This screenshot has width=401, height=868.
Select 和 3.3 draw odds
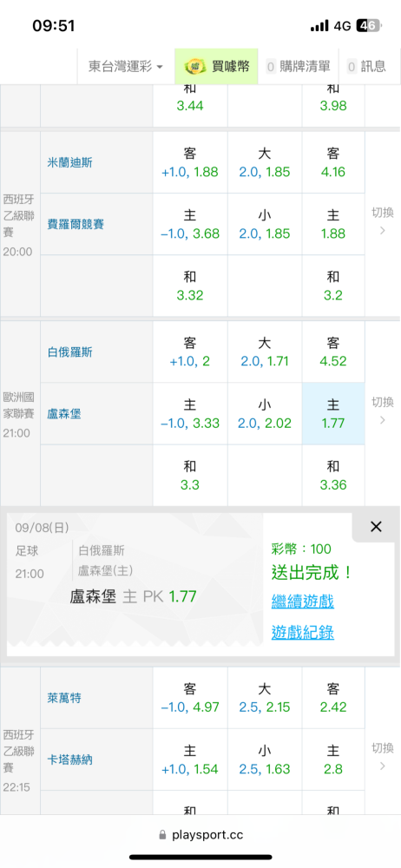coord(190,475)
